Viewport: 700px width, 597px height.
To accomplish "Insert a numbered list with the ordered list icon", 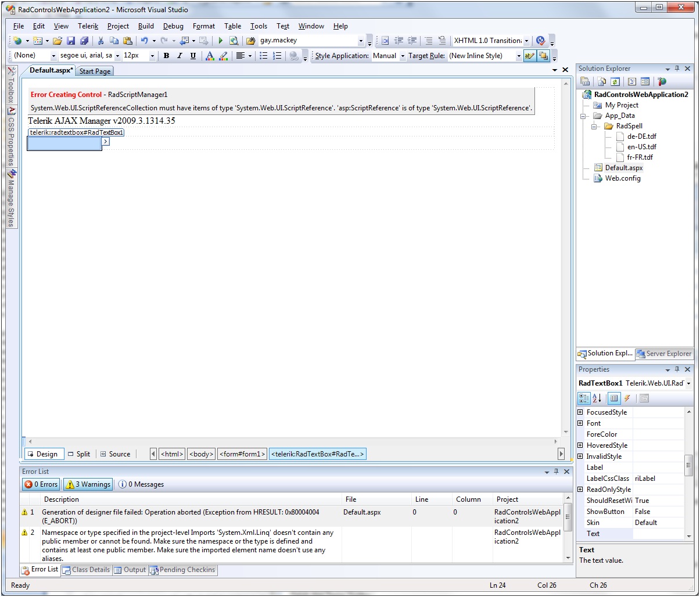I will coord(278,56).
